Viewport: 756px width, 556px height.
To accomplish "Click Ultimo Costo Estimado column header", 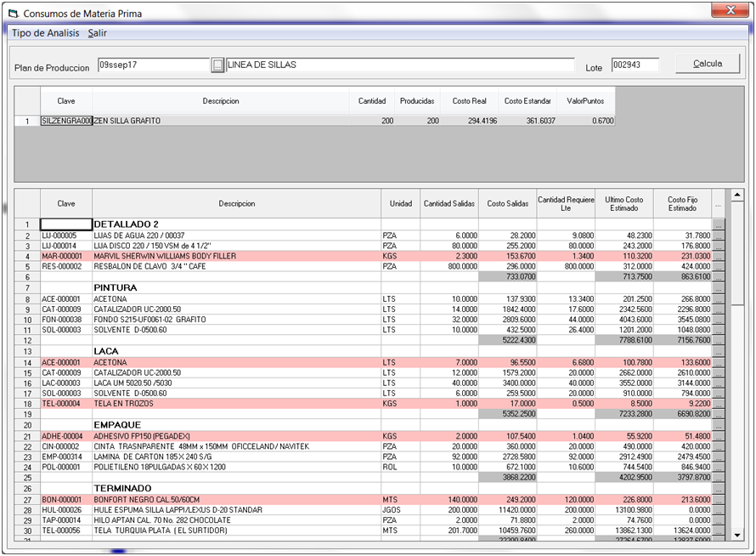I will [x=623, y=204].
